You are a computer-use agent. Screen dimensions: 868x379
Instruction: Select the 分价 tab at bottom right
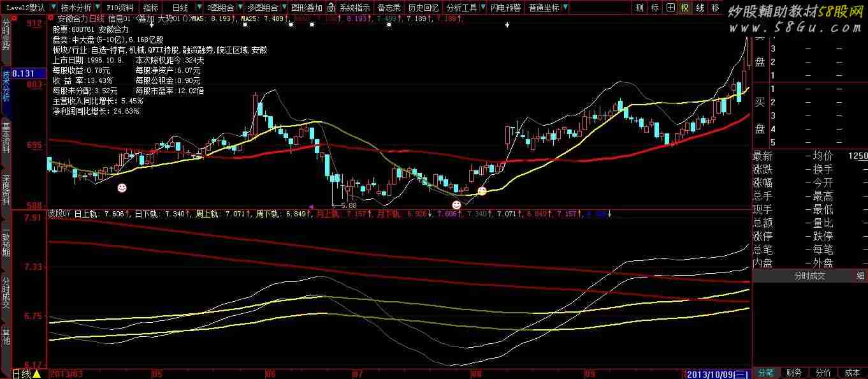823,373
